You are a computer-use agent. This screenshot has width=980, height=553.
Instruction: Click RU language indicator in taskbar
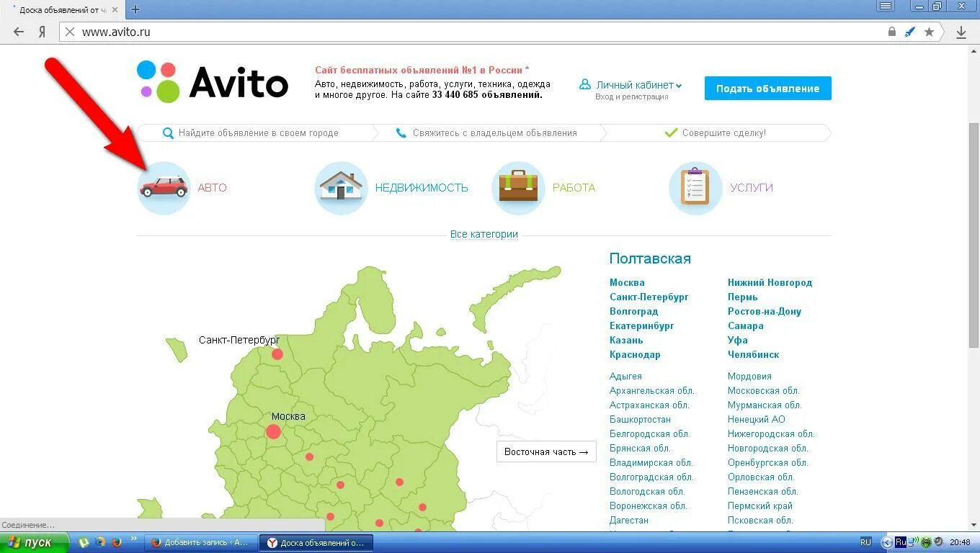(x=866, y=542)
